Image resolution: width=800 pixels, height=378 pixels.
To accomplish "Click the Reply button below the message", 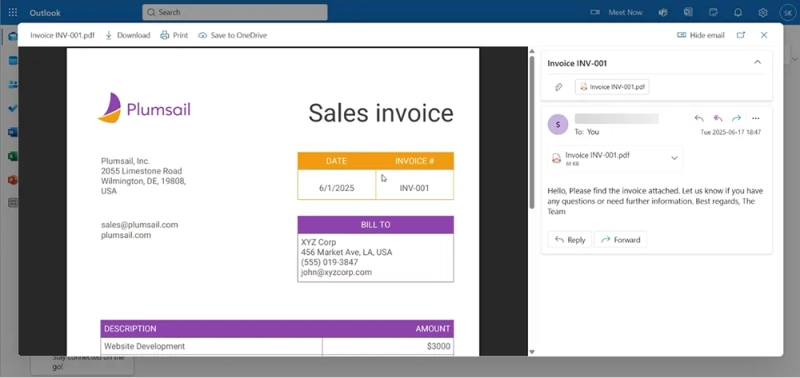I will [569, 240].
